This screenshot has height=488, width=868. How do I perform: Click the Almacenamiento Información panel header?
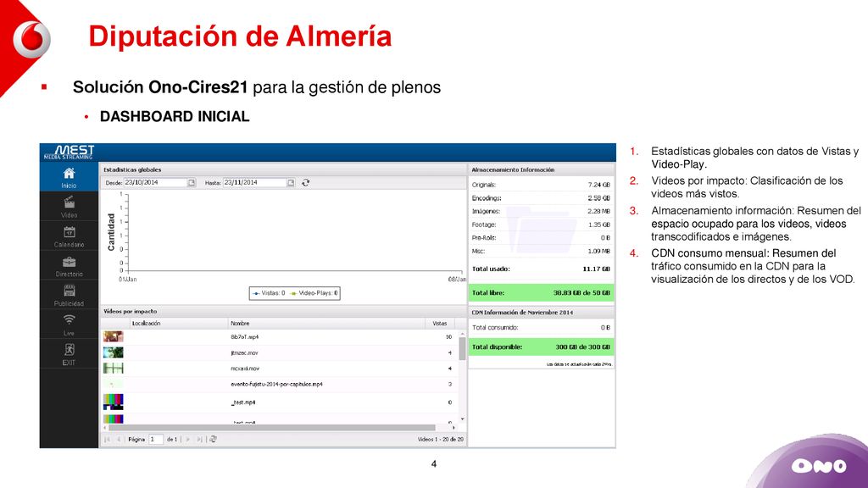542,169
